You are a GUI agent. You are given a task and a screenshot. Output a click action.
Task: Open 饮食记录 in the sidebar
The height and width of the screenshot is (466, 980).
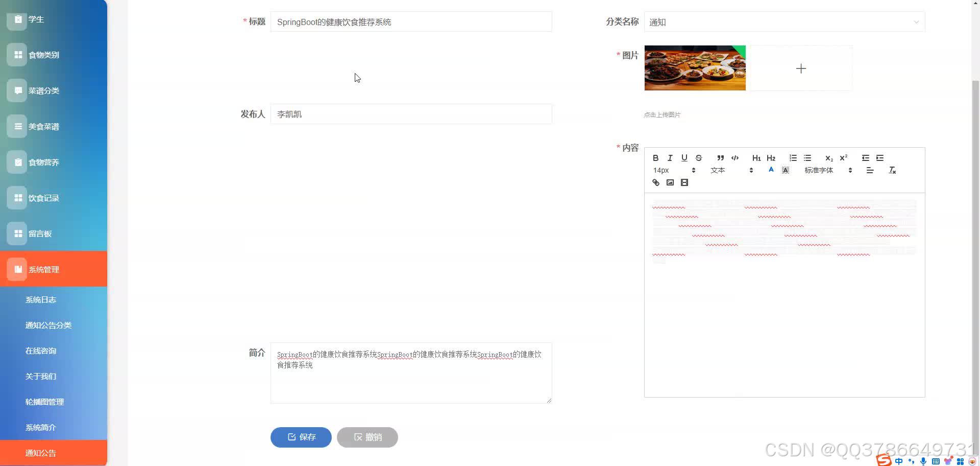click(54, 198)
